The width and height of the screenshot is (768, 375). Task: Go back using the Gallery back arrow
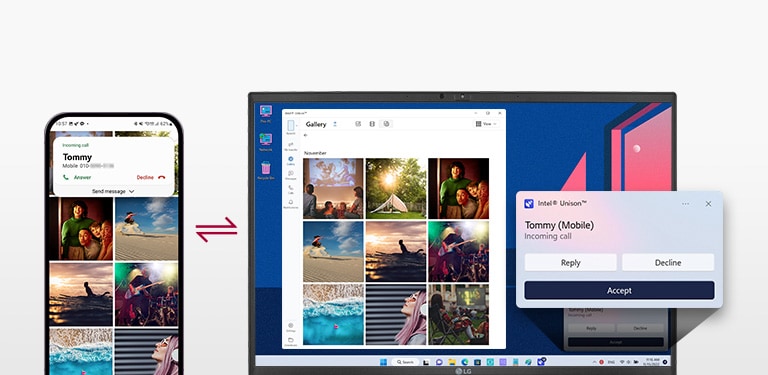(x=306, y=135)
